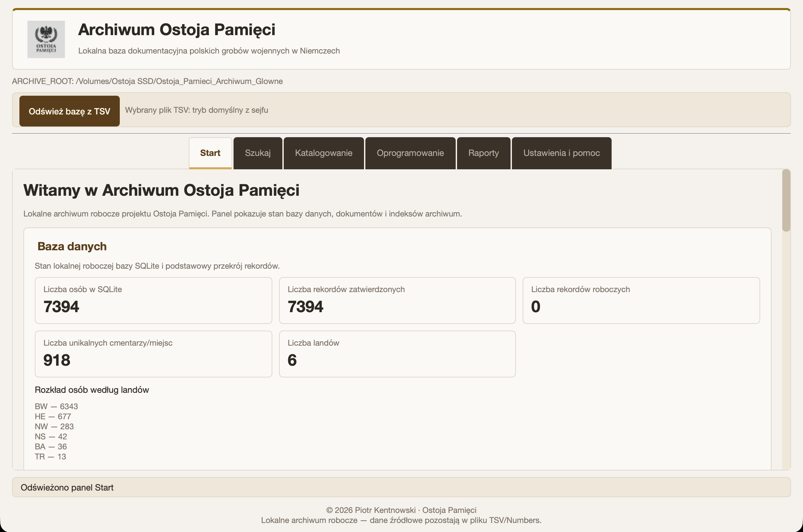Click the ARCHIVE_ROOT path text
The image size is (803, 532).
[147, 81]
